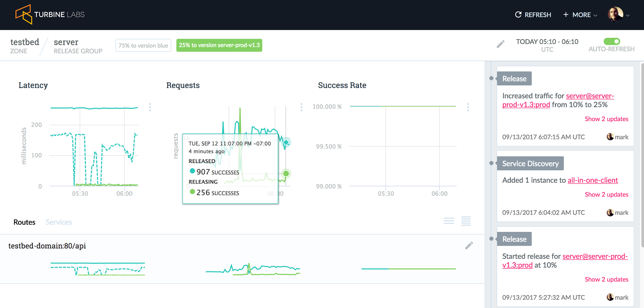Image resolution: width=644 pixels, height=308 pixels.
Task: Click the Requests chart title
Action: pyautogui.click(x=183, y=85)
